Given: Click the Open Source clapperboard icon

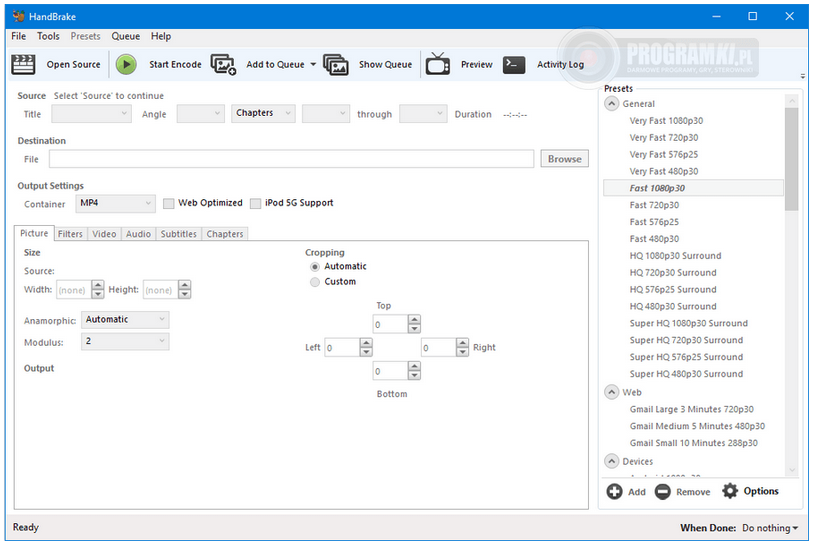Looking at the screenshot, I should point(23,64).
